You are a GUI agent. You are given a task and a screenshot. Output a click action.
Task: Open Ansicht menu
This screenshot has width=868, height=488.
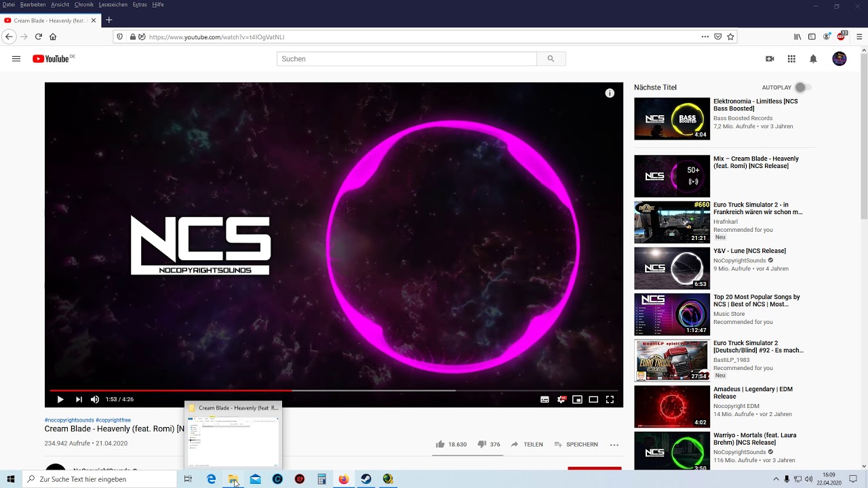pyautogui.click(x=60, y=5)
